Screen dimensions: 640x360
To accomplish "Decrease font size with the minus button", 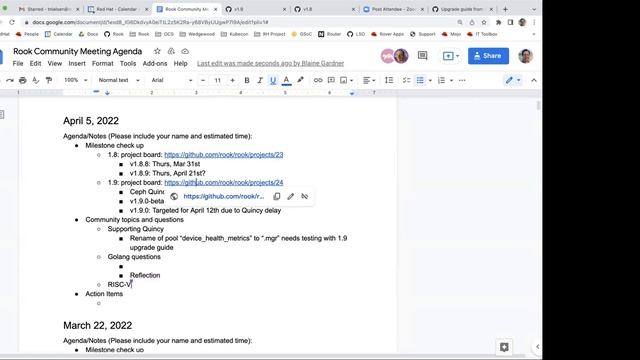I will [203, 80].
